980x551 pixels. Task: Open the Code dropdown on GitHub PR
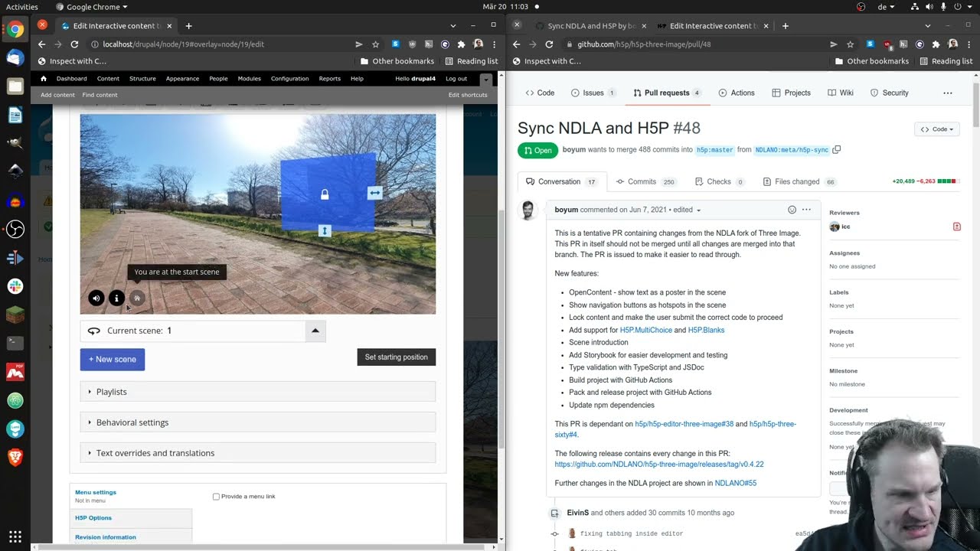(936, 129)
